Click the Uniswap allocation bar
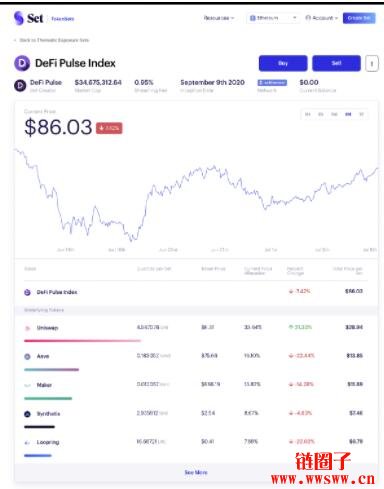 click(83, 341)
